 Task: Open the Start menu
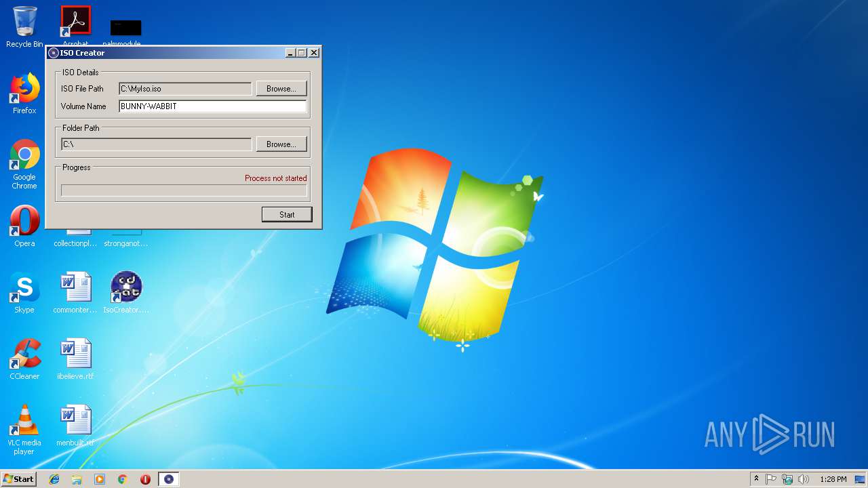[x=18, y=479]
